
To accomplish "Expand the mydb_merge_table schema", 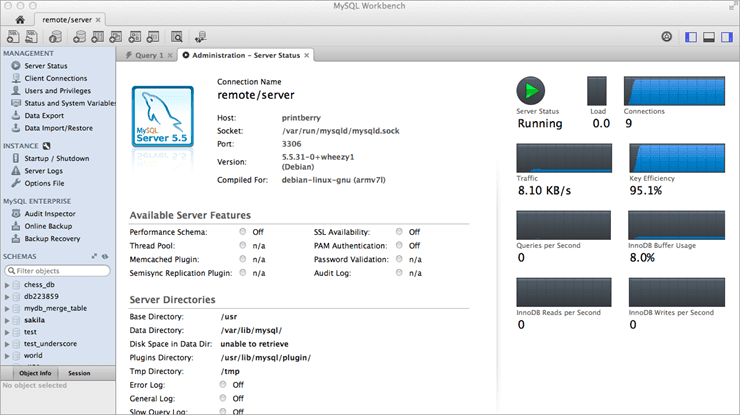I will [7, 309].
